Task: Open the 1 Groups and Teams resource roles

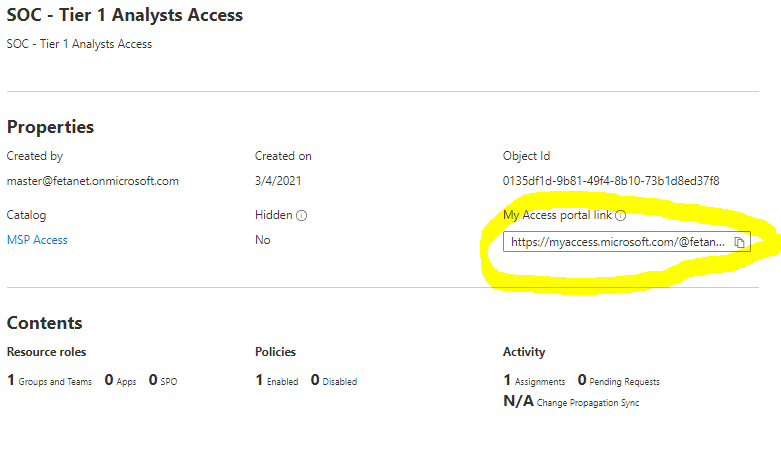Action: point(49,381)
